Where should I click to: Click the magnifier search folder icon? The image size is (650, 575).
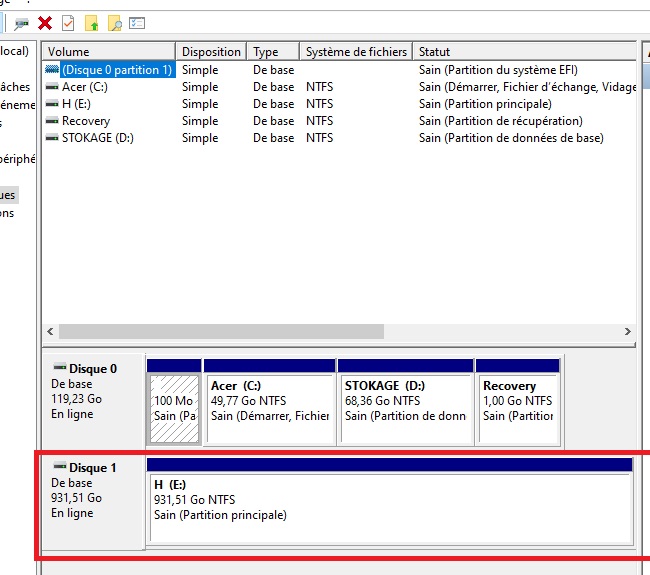click(x=115, y=22)
